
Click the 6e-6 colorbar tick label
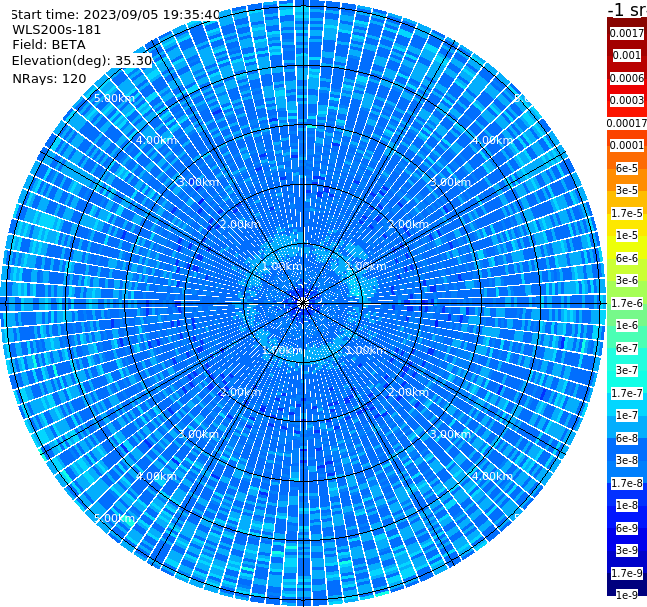tap(627, 258)
